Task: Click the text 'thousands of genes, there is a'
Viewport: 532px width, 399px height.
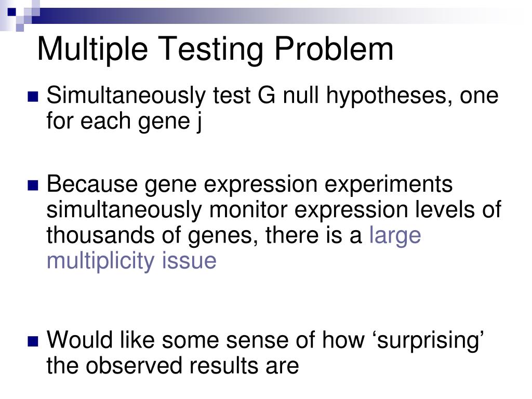Action: 205,235
